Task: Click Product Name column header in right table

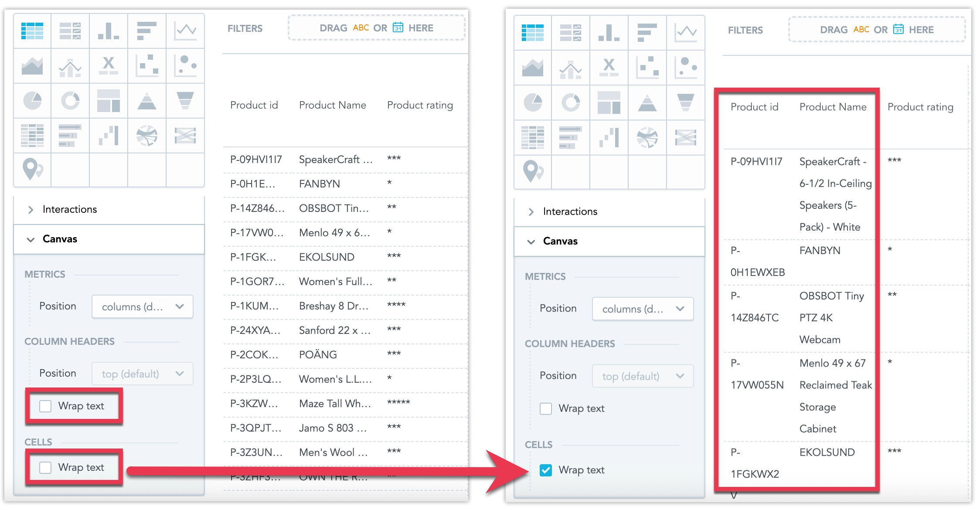Action: pos(833,107)
